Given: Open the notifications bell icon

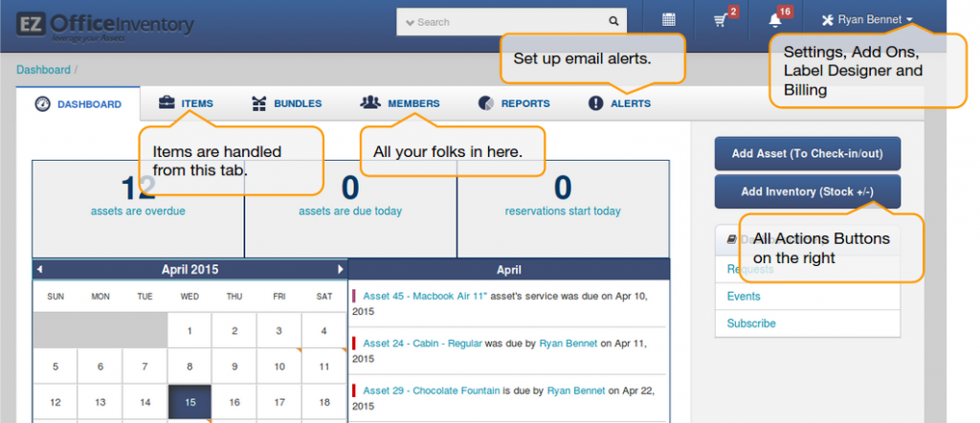Looking at the screenshot, I should pyautogui.click(x=776, y=20).
